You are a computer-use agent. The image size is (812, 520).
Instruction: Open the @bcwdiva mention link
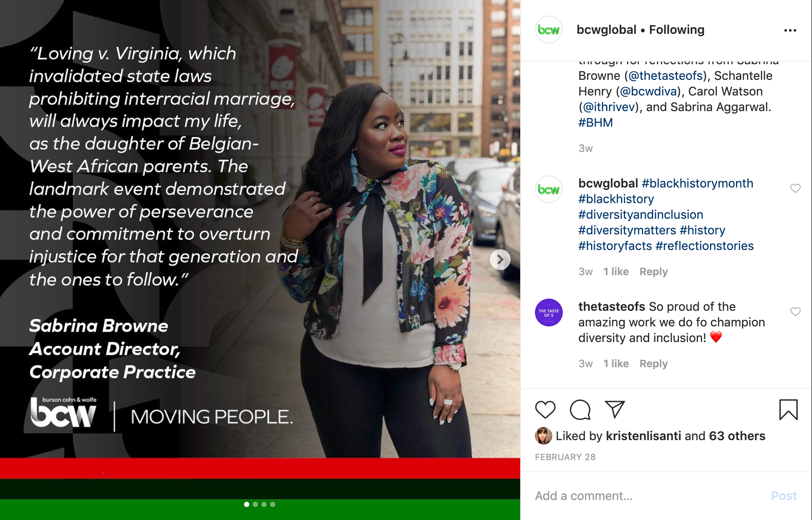click(649, 91)
